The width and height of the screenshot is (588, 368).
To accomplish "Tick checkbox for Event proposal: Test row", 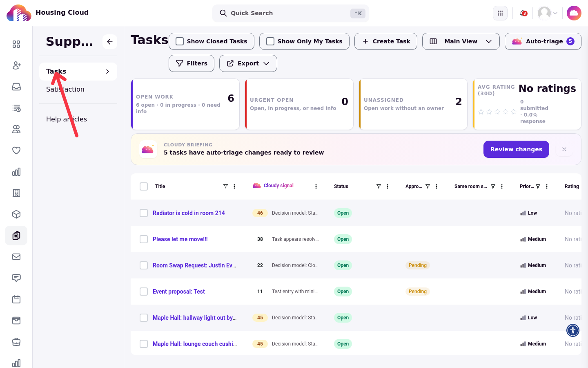I will click(x=144, y=292).
